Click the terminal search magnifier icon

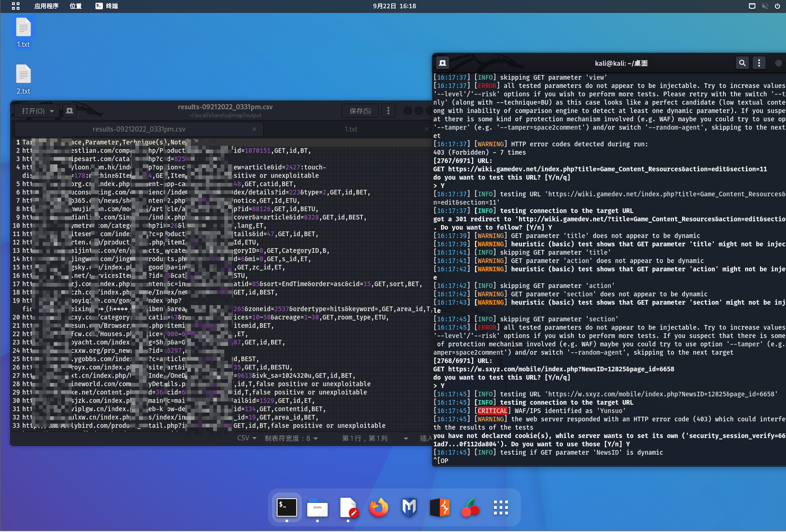click(x=742, y=63)
